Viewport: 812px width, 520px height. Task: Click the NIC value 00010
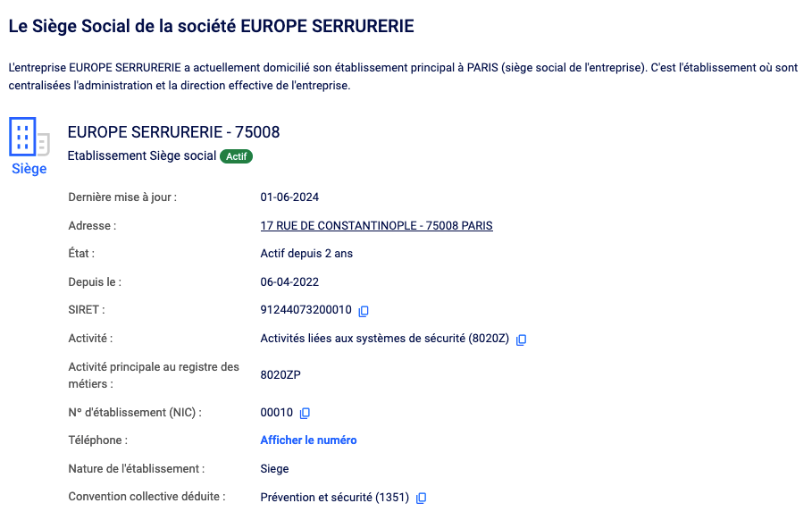point(276,413)
